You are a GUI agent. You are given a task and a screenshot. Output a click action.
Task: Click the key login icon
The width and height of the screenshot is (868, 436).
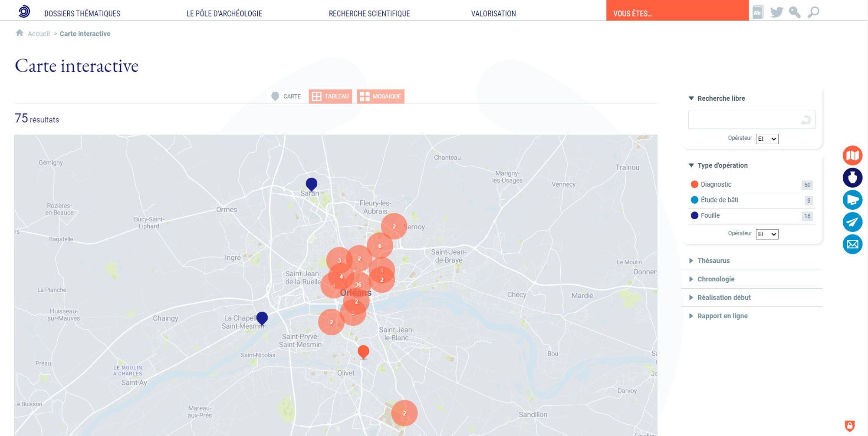[795, 12]
